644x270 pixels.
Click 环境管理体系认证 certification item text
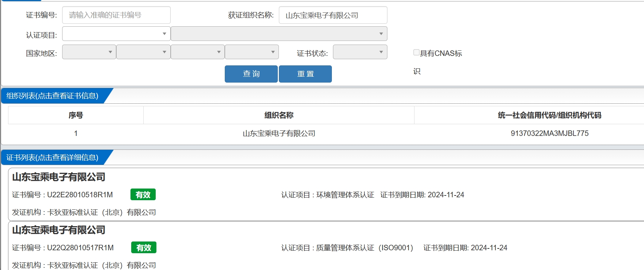[x=345, y=195]
